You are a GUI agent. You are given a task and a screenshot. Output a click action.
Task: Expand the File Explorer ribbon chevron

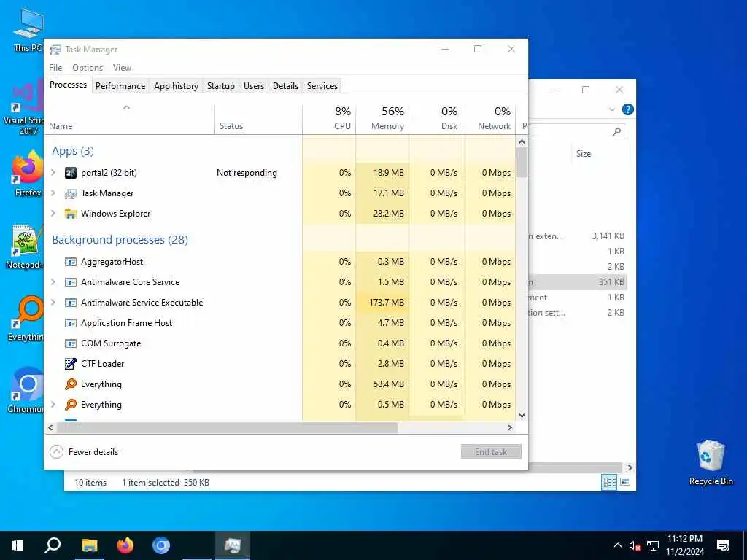pos(612,109)
